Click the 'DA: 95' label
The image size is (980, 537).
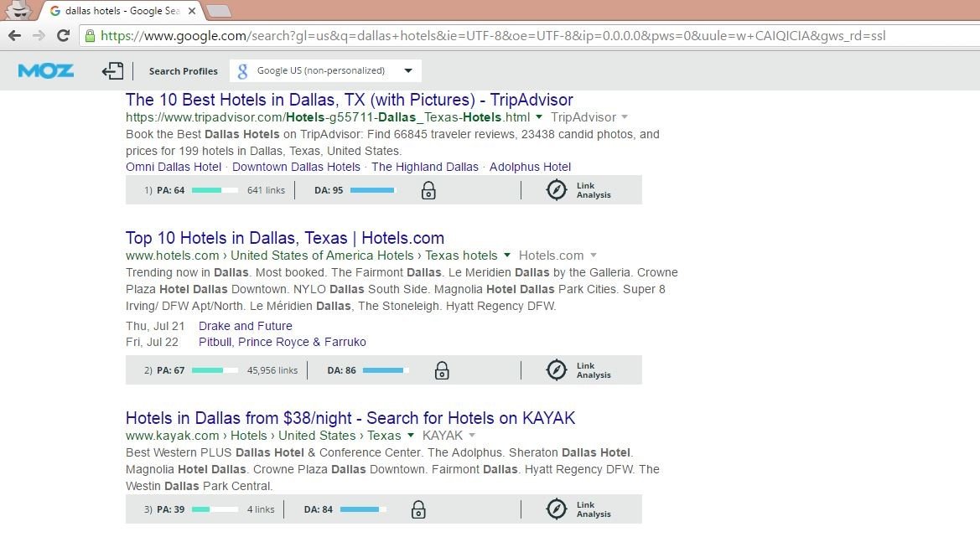click(329, 190)
